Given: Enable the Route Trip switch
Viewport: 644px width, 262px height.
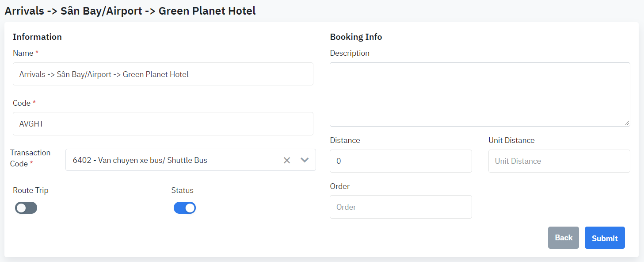Looking at the screenshot, I should 26,208.
